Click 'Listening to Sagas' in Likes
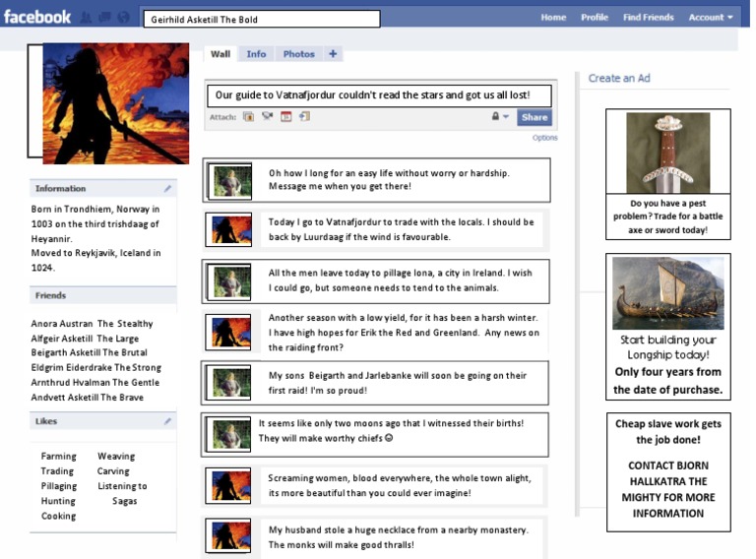756x559 pixels. click(x=122, y=493)
